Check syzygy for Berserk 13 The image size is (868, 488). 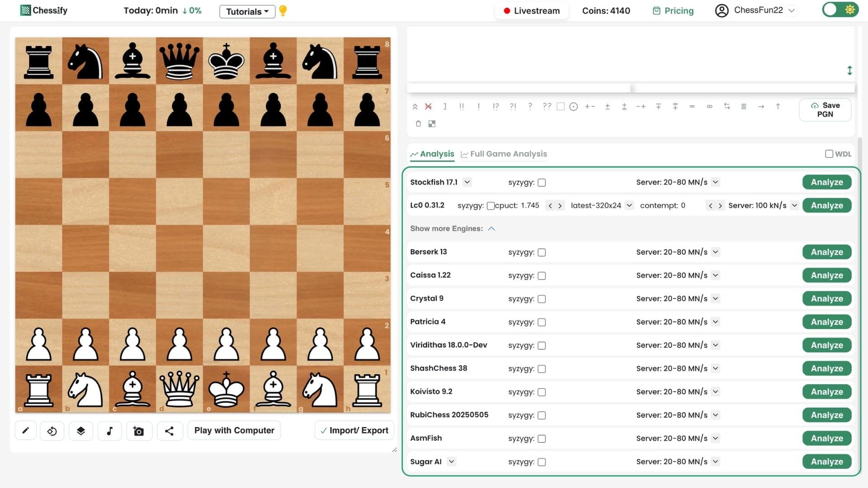[542, 253]
